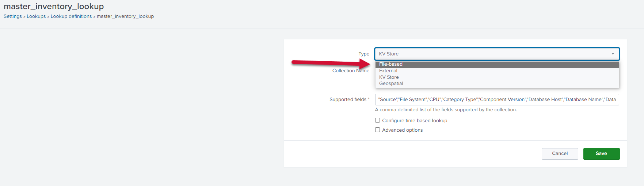
Task: Pick KV Store in the open options list
Action: [389, 77]
